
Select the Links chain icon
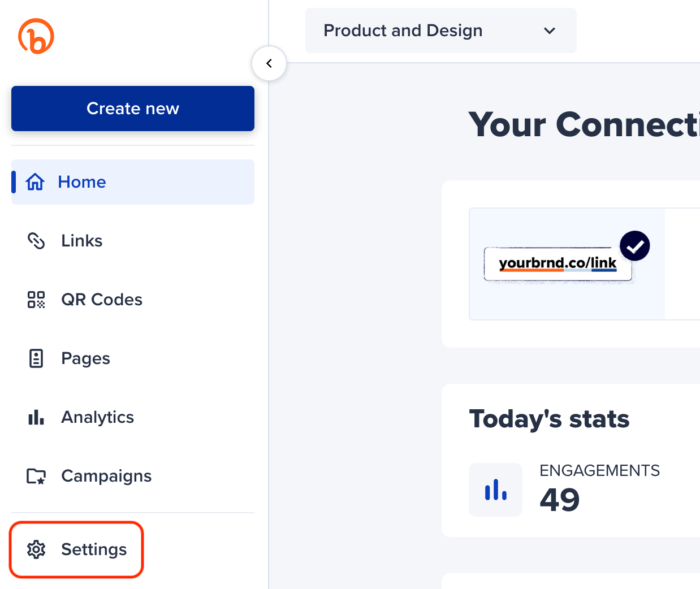pos(36,241)
